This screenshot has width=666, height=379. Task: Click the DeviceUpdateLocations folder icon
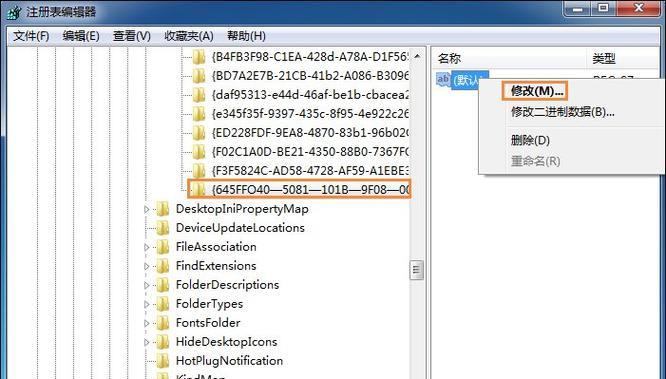pyautogui.click(x=163, y=228)
